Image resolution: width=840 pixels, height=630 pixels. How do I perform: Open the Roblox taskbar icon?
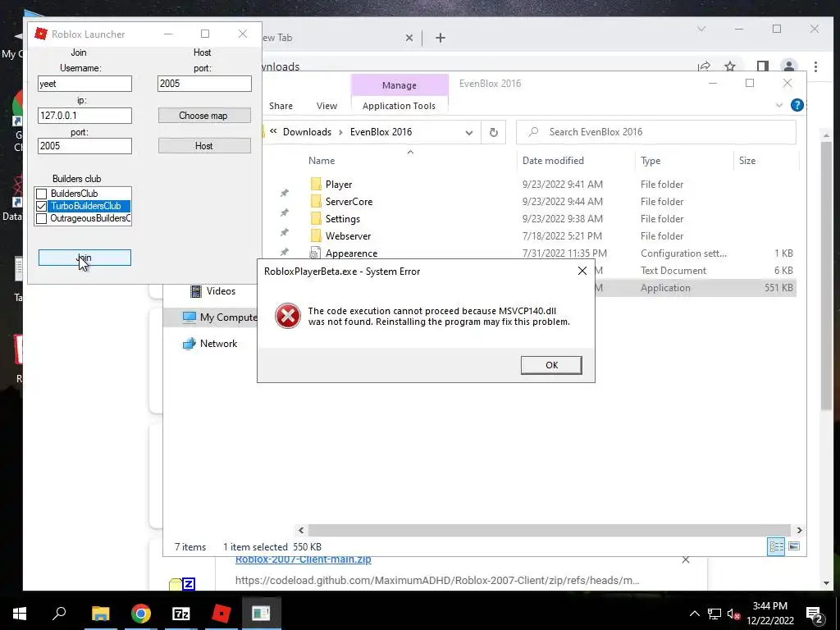(x=221, y=614)
